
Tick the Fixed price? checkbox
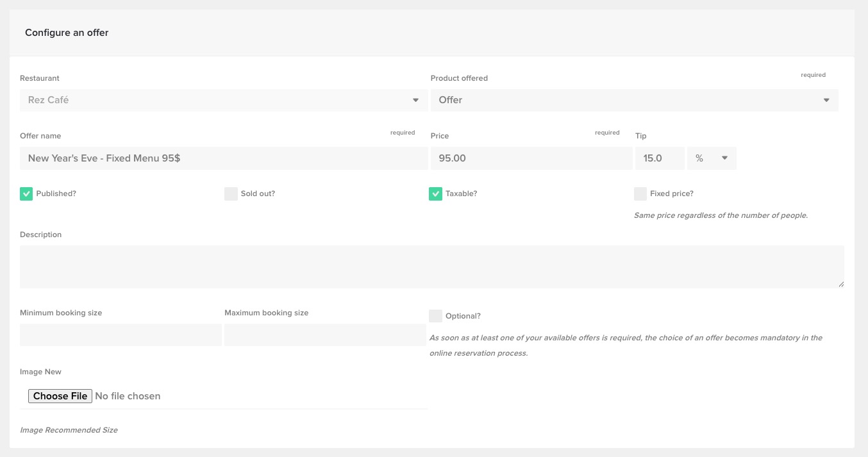coord(640,194)
